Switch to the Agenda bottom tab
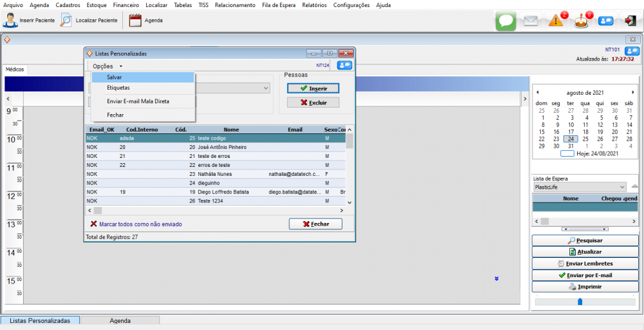The height and width of the screenshot is (330, 644). tap(120, 320)
